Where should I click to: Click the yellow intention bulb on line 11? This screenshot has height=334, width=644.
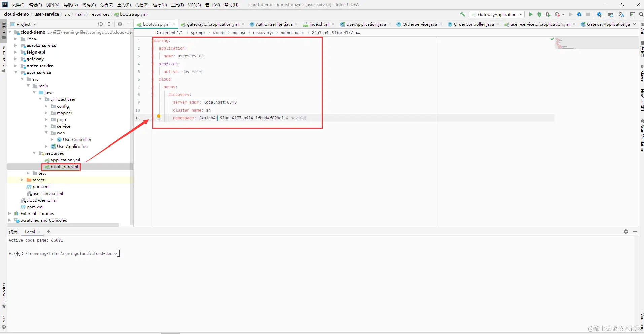(159, 117)
